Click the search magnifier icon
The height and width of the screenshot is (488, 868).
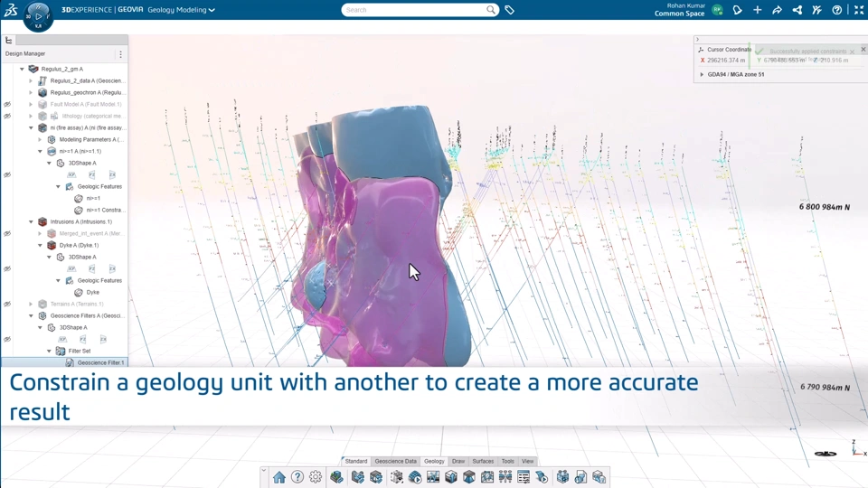point(490,9)
